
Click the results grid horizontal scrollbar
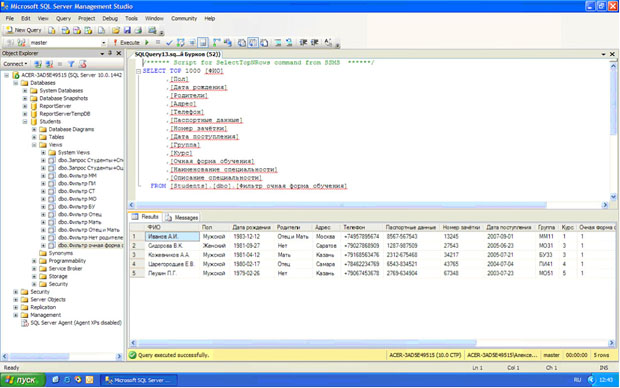(307, 343)
